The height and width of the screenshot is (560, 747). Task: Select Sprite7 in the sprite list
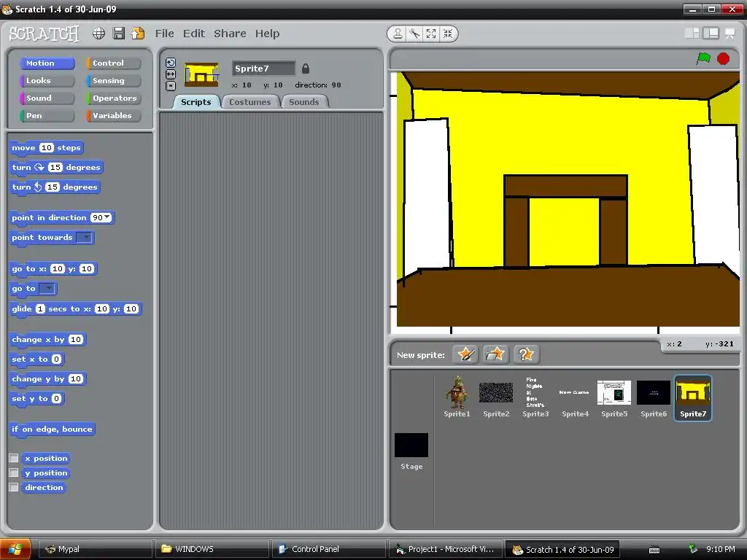(x=693, y=398)
